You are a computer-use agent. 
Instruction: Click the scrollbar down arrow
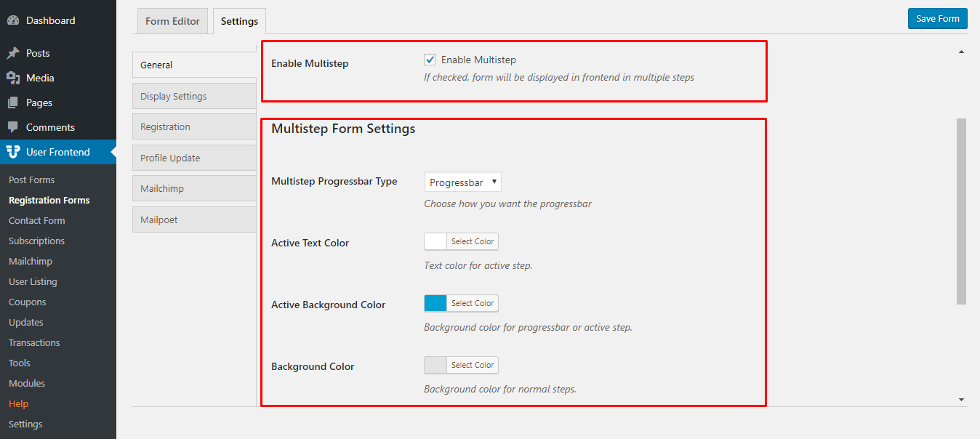click(x=961, y=400)
